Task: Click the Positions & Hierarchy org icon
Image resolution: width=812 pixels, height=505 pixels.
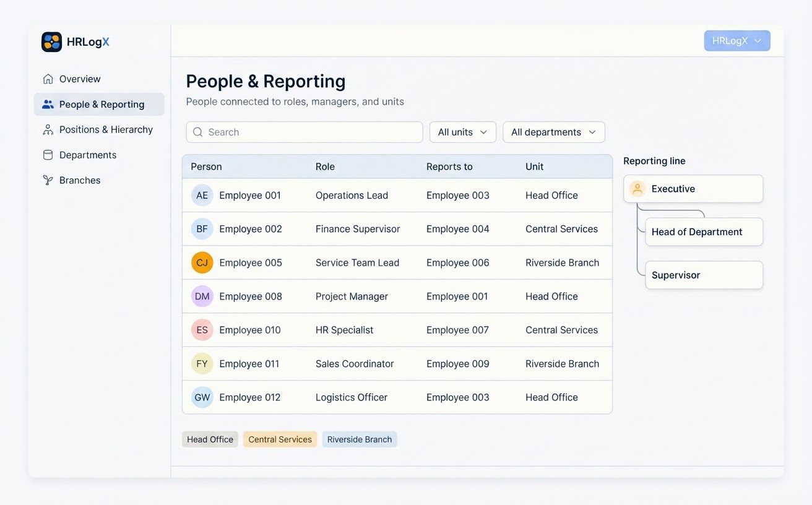Action: click(48, 130)
